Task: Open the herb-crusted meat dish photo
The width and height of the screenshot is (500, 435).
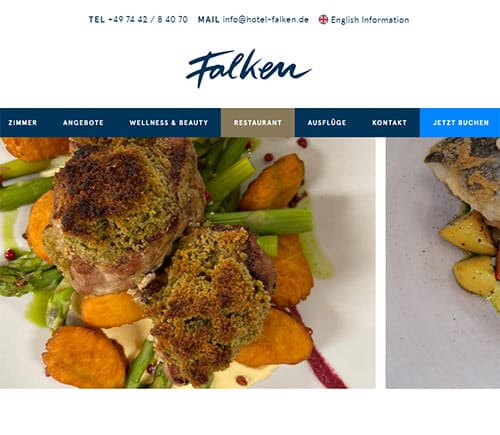Action: click(x=188, y=263)
